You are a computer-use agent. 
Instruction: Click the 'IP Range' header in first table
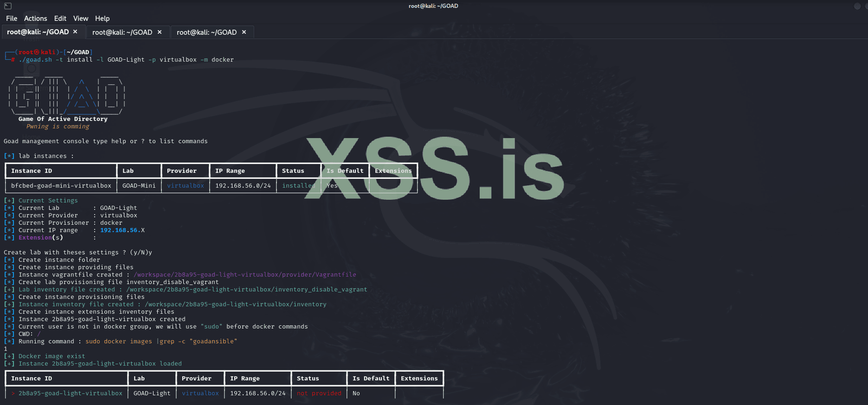click(230, 171)
